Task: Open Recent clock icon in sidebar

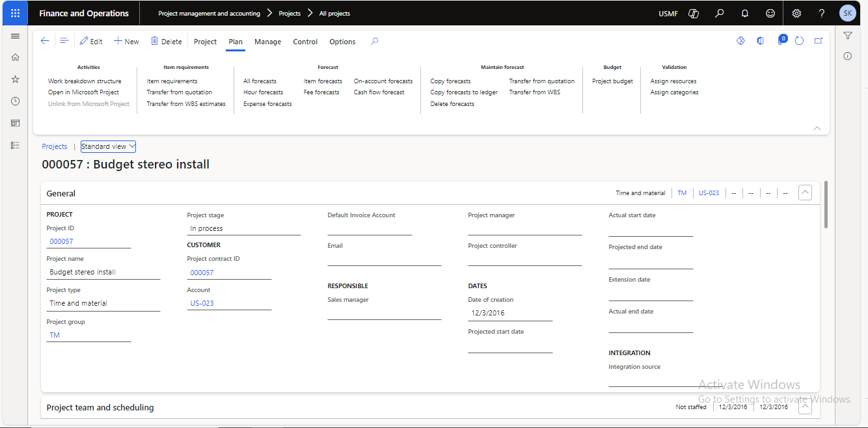Action: pos(15,101)
